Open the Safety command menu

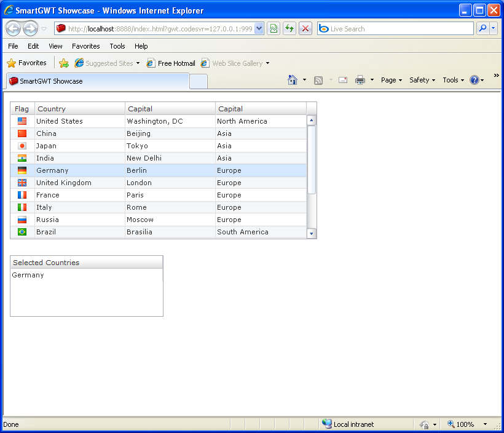coord(422,80)
